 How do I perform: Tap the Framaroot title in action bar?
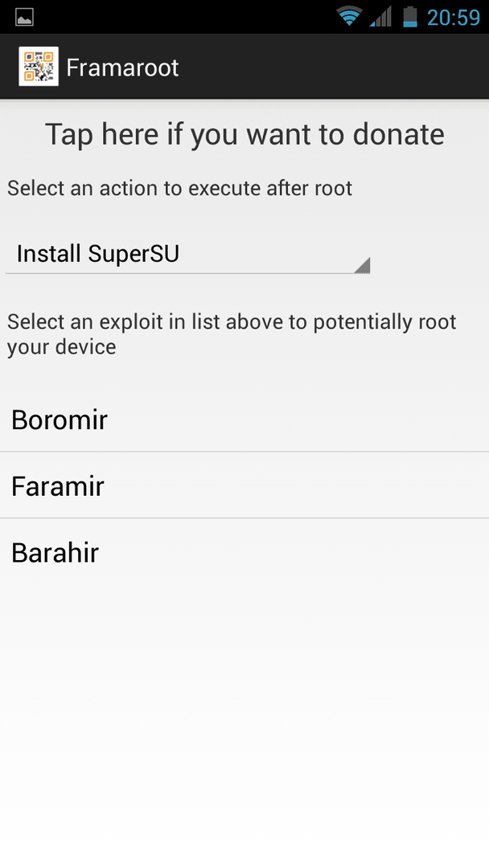(x=122, y=68)
